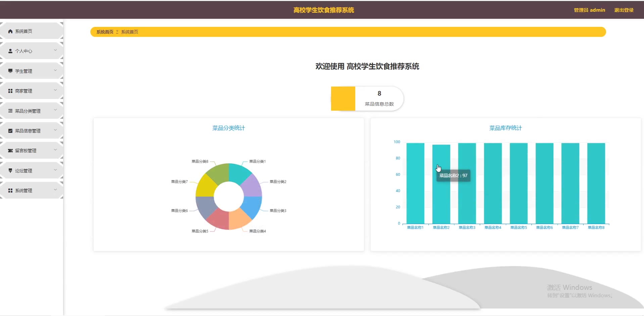The height and width of the screenshot is (316, 644).
Task: Click the 菜品分类统计 chart title
Action: click(229, 128)
